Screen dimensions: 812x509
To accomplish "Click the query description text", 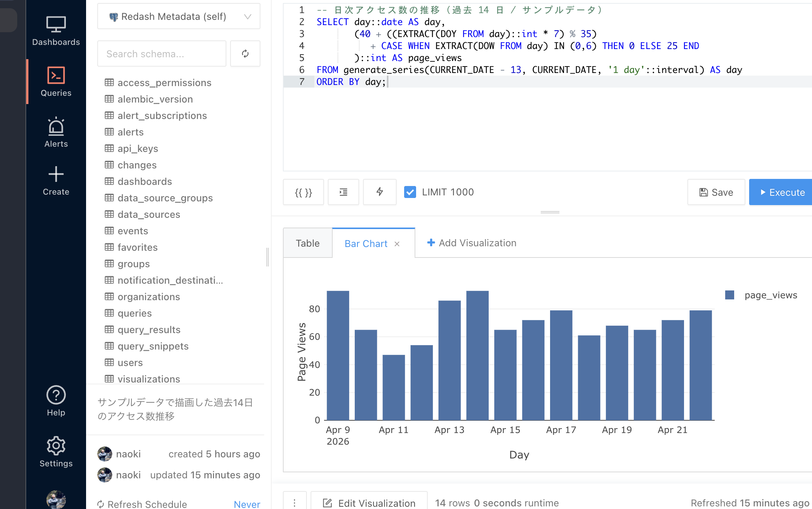I will [175, 409].
